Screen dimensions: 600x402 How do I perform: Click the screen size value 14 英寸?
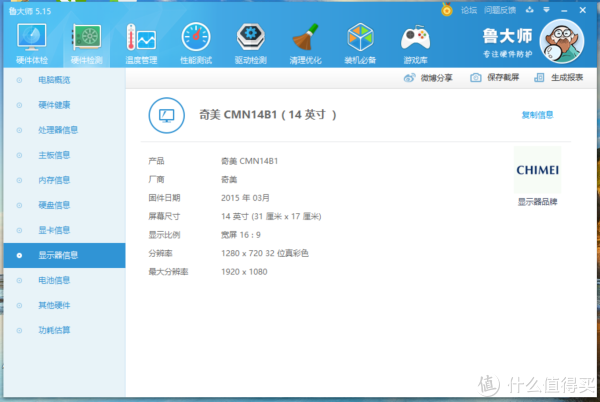tap(271, 216)
